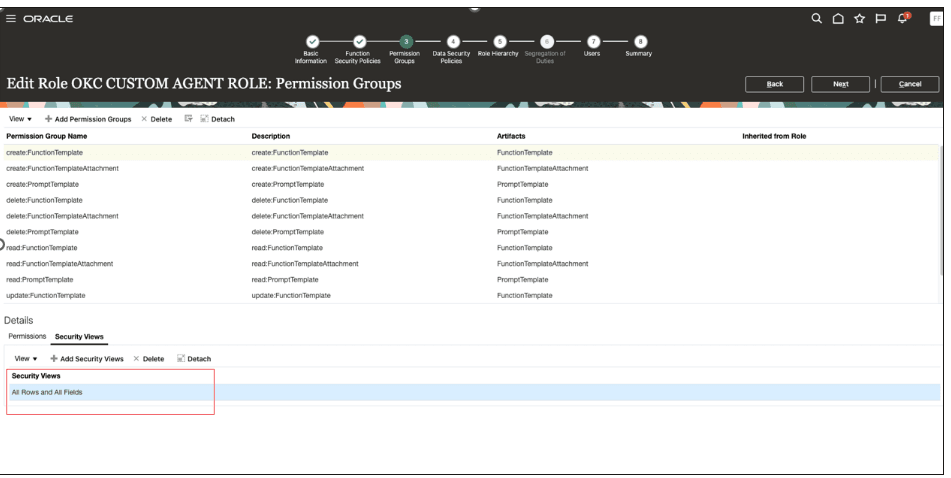Click the Artifacts column header
Image resolution: width=951 pixels, height=478 pixels.
click(511, 136)
